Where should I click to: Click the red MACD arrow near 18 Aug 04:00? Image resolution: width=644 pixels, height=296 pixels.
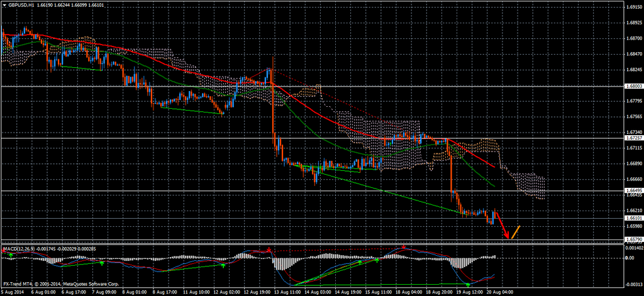tap(403, 248)
